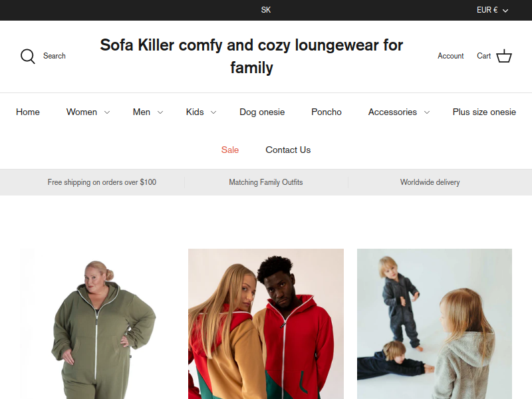532x399 pixels.
Task: Open the shopping cart basket icon
Action: tap(504, 56)
